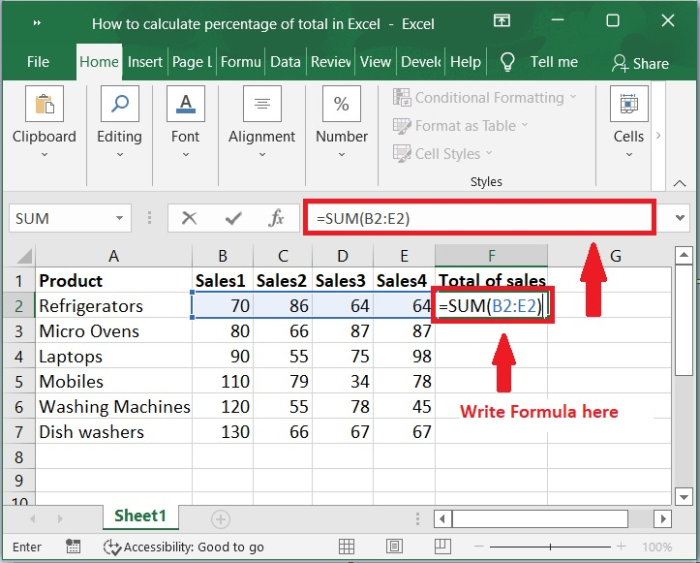The height and width of the screenshot is (563, 700).
Task: Open the Page Layout tab
Action: [192, 62]
